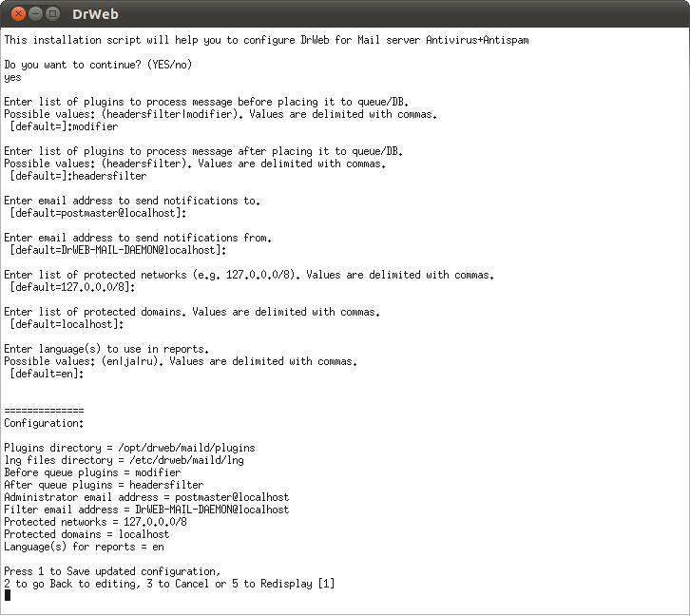Click the '[default=127.0.0.0/8]:' prompt line

[x=72, y=287]
